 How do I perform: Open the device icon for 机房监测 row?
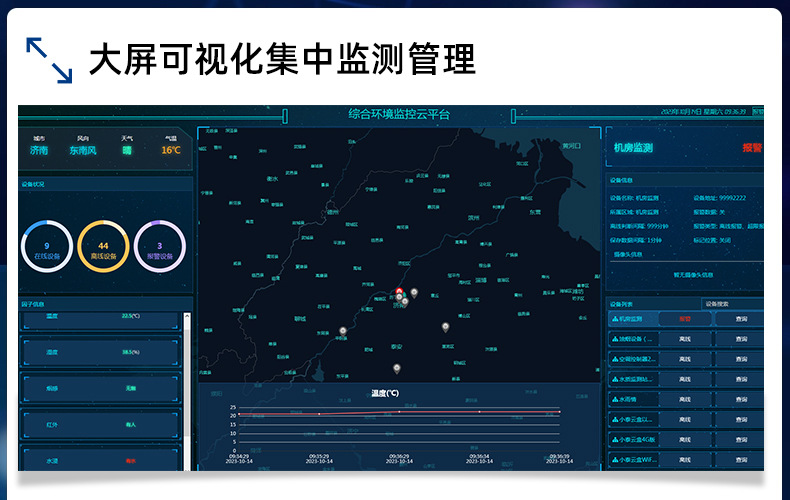point(615,319)
